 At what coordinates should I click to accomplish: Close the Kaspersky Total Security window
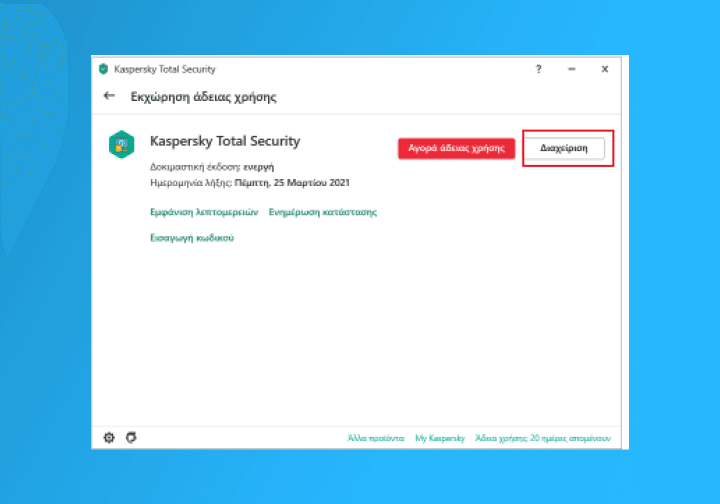click(x=604, y=69)
